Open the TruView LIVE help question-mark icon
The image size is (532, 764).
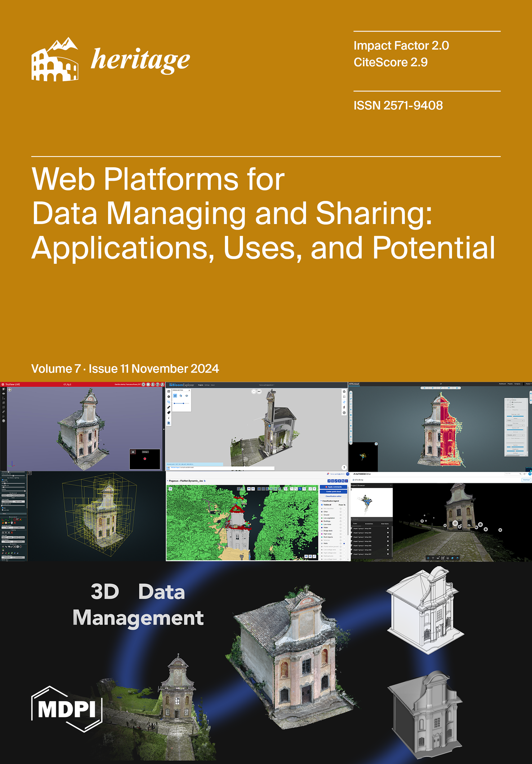click(158, 384)
